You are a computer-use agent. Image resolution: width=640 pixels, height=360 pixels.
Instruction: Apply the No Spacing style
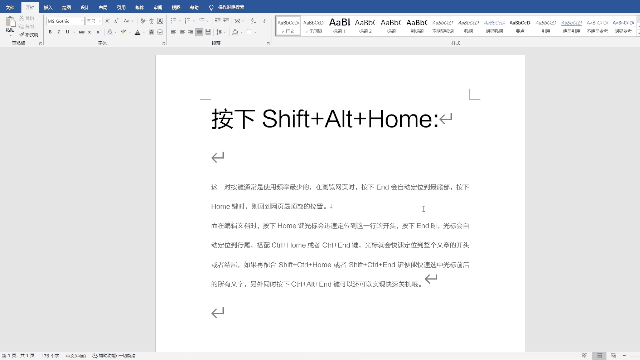pos(313,26)
